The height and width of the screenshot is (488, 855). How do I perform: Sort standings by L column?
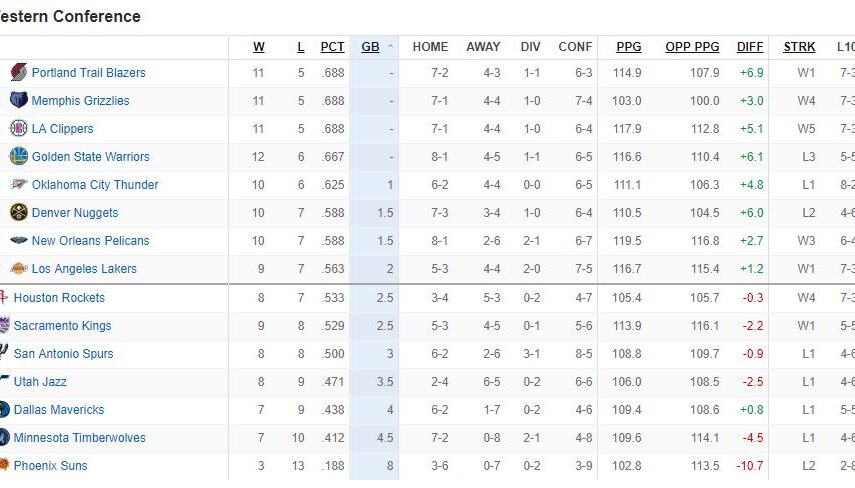[301, 47]
